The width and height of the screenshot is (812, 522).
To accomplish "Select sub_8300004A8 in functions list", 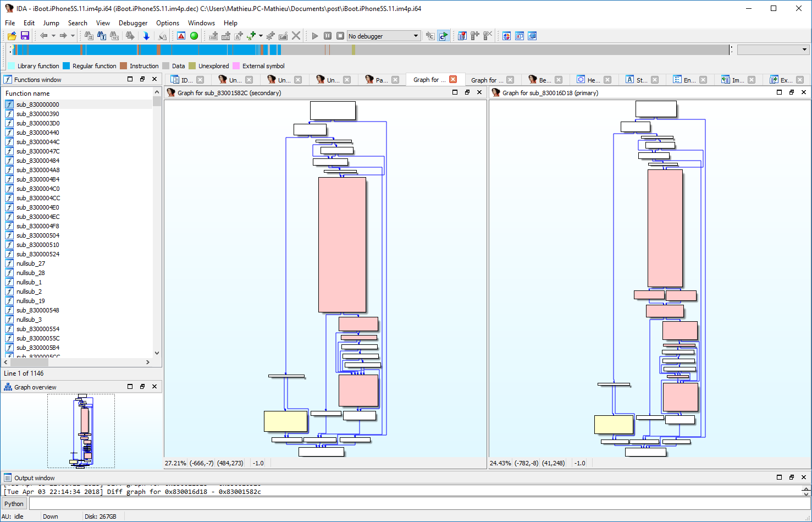I will click(38, 170).
